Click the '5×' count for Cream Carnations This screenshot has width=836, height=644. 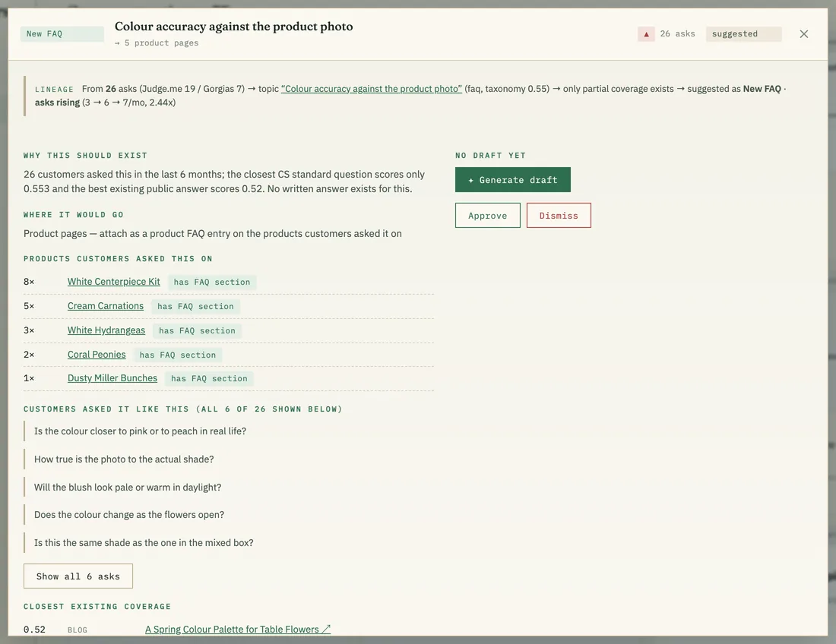29,306
